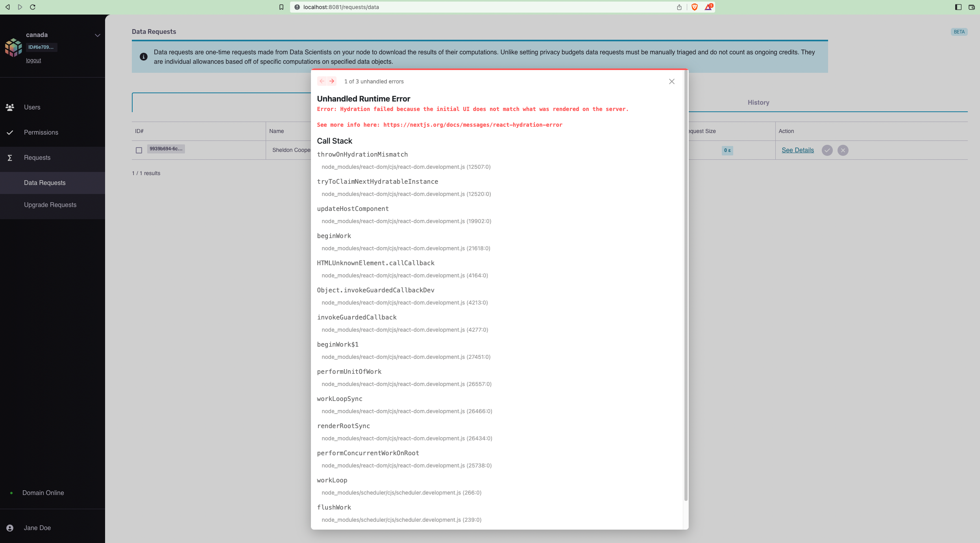The image size is (980, 543).
Task: Click the See Details link
Action: [x=797, y=150]
